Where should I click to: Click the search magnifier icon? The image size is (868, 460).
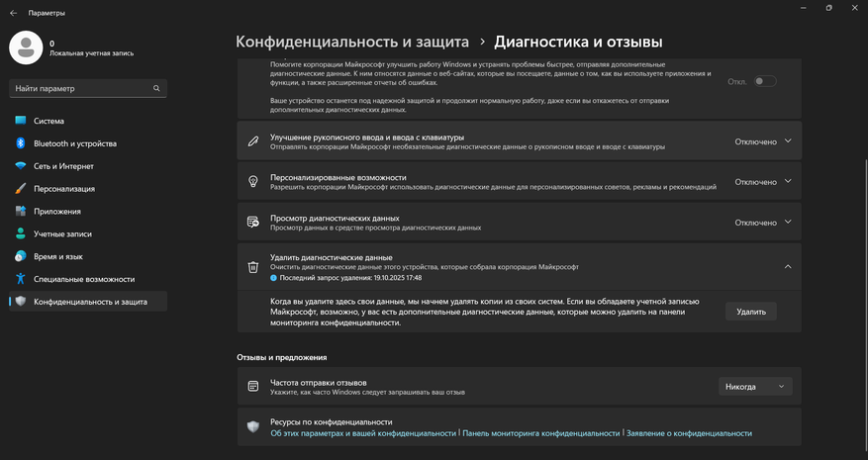click(x=156, y=89)
